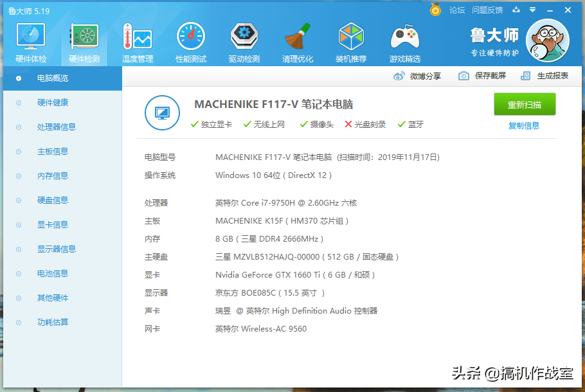Viewport: 585px width, 392px height.
Task: Click 保存截屏 save screenshot
Action: pos(491,76)
